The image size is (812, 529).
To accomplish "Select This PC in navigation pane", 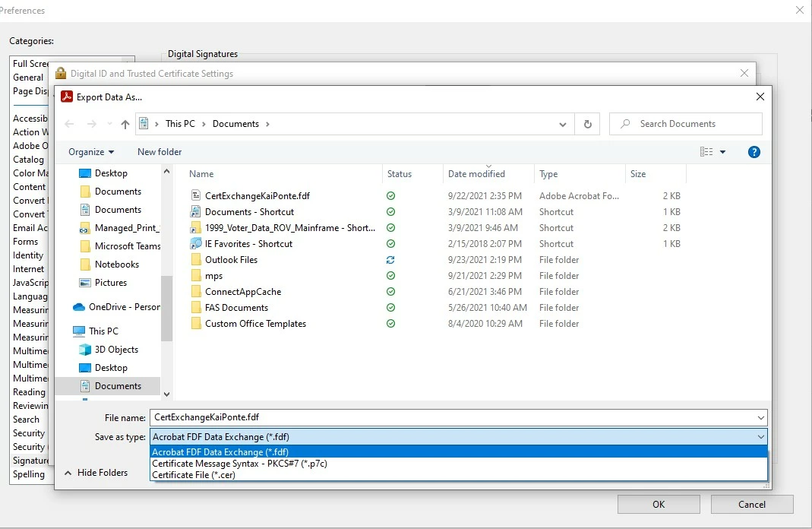I will coord(103,331).
